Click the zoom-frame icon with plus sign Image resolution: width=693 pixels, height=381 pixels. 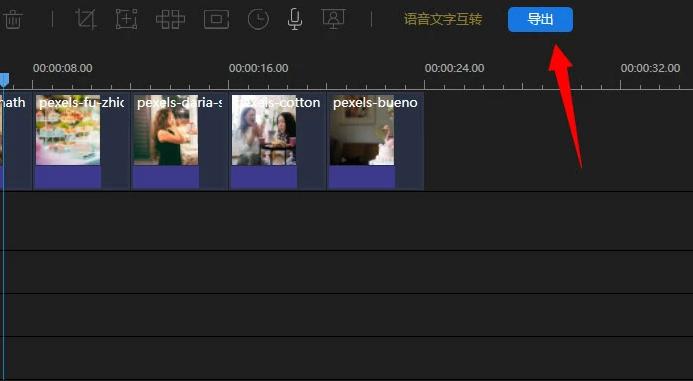click(x=127, y=19)
